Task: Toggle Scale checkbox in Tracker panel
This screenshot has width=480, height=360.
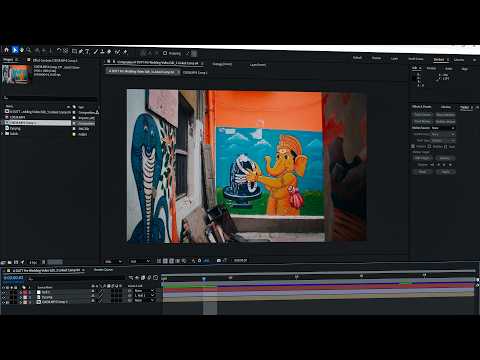Action: click(445, 146)
